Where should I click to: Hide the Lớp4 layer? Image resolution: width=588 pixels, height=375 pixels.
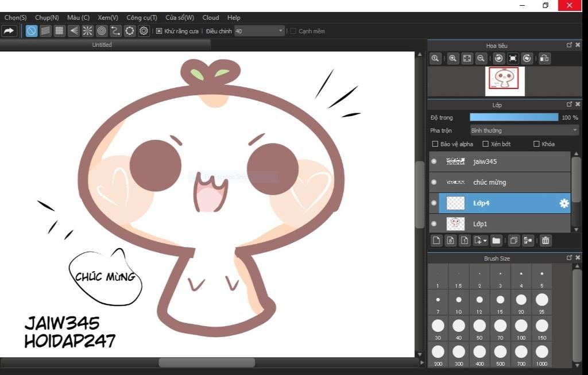point(434,203)
